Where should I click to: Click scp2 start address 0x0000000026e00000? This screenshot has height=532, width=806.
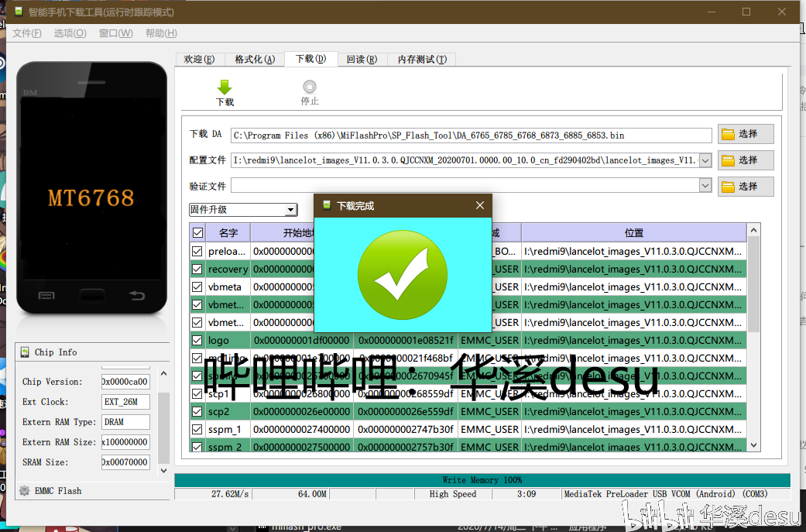pos(302,412)
